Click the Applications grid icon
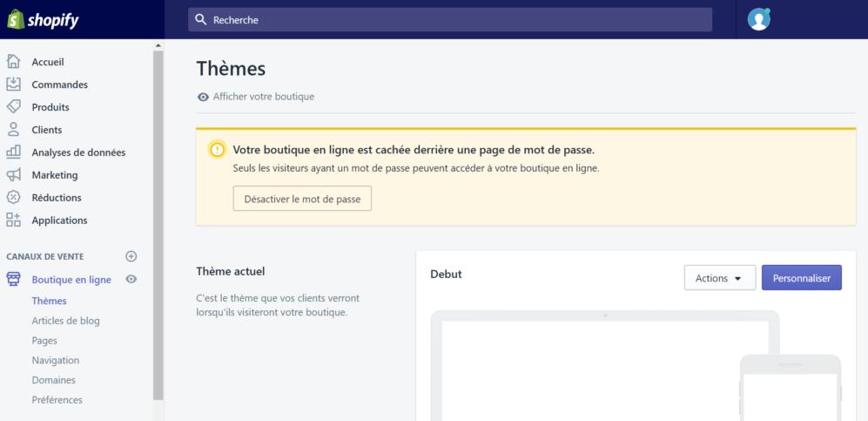The width and height of the screenshot is (868, 421). click(13, 221)
